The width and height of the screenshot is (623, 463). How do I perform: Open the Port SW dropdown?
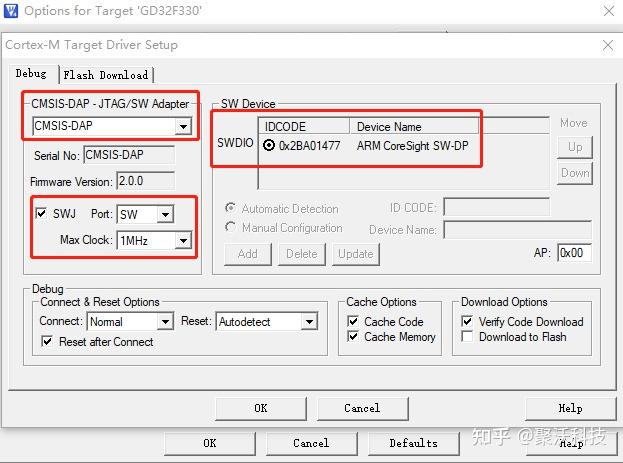(165, 215)
